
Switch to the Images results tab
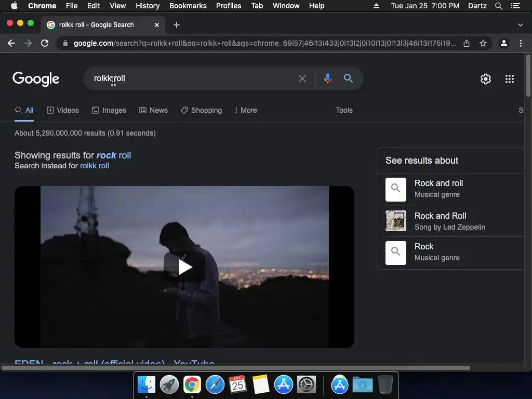tap(109, 110)
